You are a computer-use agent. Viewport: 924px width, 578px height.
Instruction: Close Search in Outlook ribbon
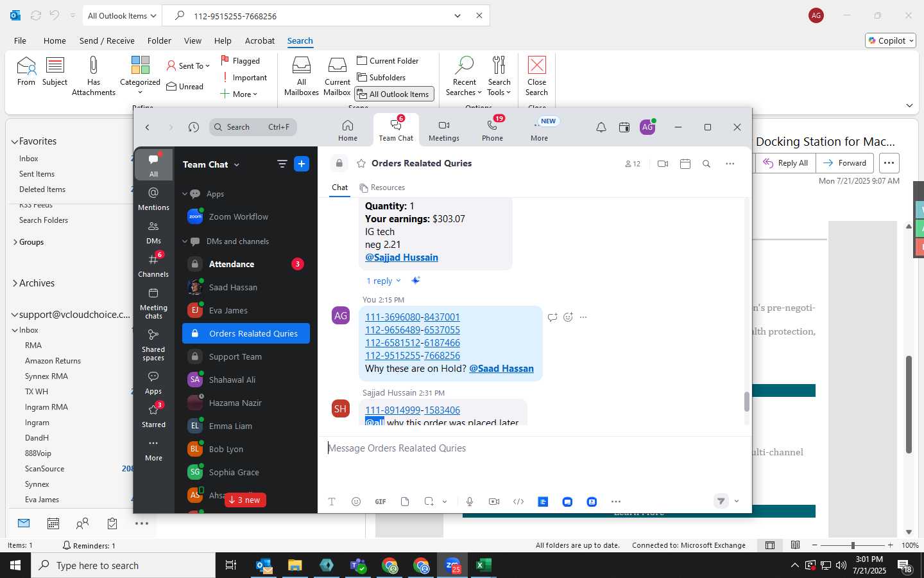tap(536, 76)
